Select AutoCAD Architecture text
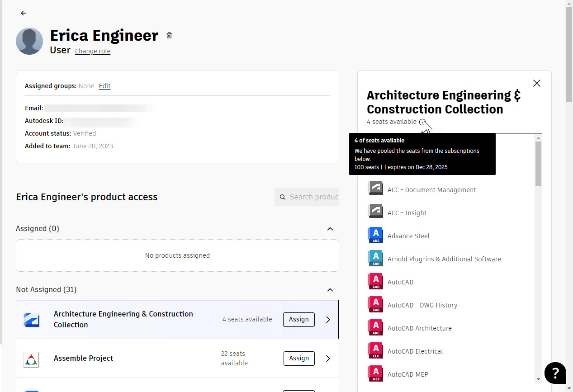This screenshot has width=573, height=392. 420,328
